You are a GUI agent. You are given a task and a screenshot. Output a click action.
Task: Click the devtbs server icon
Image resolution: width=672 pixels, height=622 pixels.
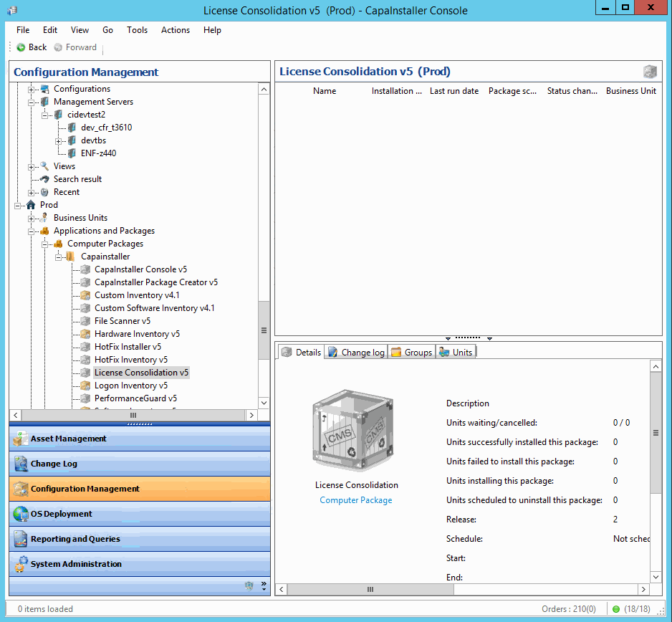click(72, 140)
